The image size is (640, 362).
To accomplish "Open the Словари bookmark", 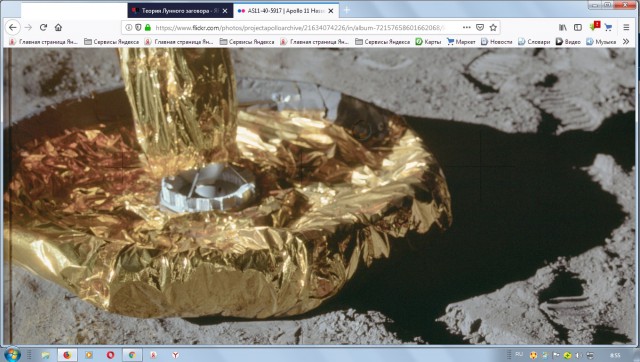I will coord(534,42).
